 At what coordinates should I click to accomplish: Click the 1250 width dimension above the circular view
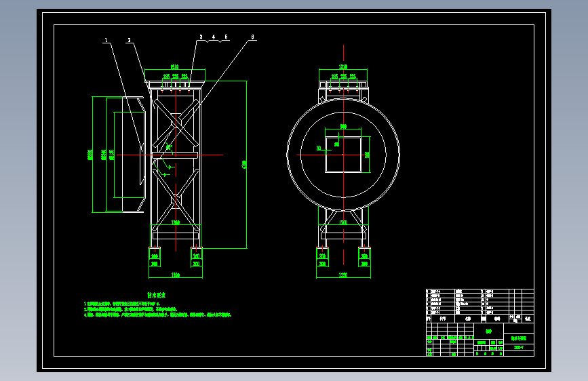pyautogui.click(x=343, y=66)
